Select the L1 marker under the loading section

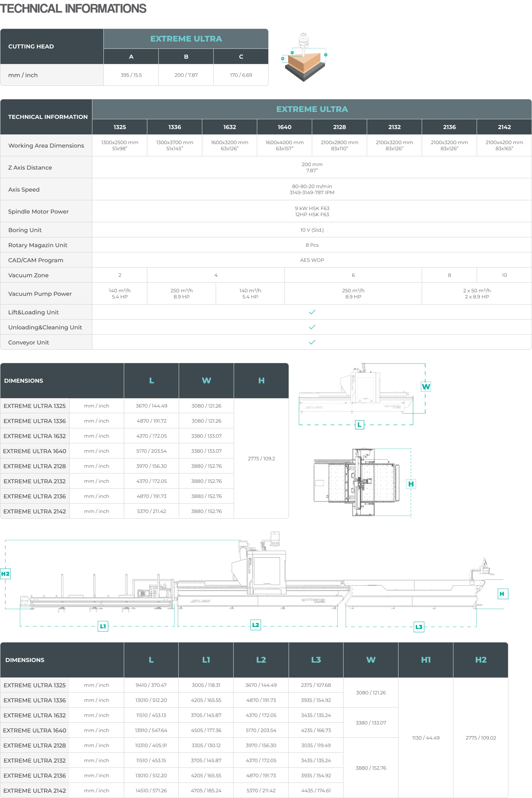(103, 626)
